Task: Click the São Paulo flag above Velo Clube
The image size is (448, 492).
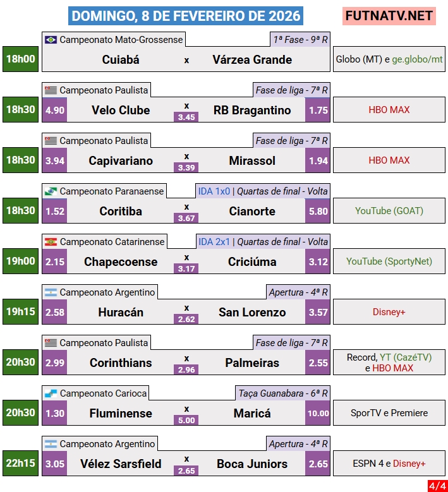Action: coord(51,90)
